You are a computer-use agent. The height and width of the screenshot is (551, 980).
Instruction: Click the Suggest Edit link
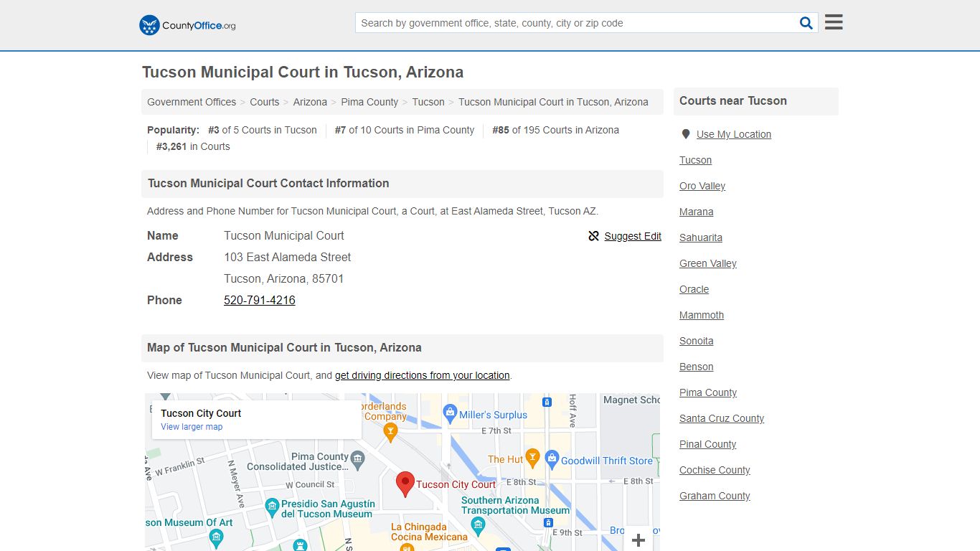633,236
